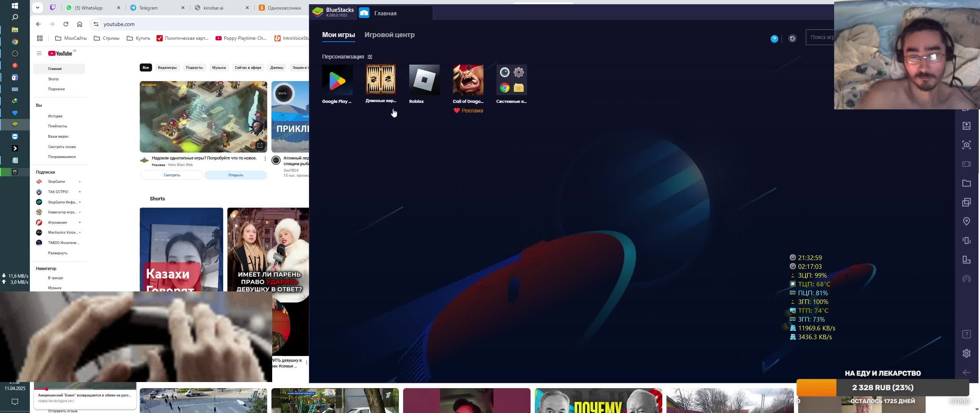Screen dimensions: 980x413
Task: Open media folder icon in BlueStacks sidebar
Action: click(966, 183)
